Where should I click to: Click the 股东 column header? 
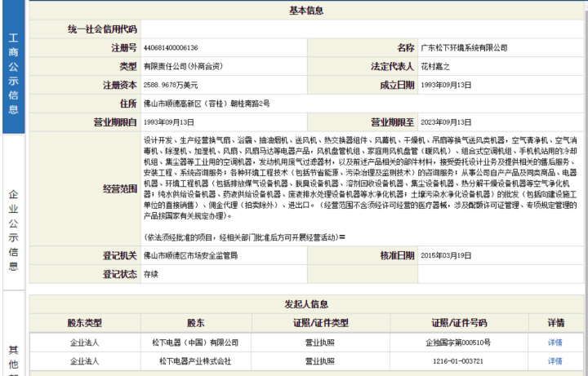(x=196, y=323)
